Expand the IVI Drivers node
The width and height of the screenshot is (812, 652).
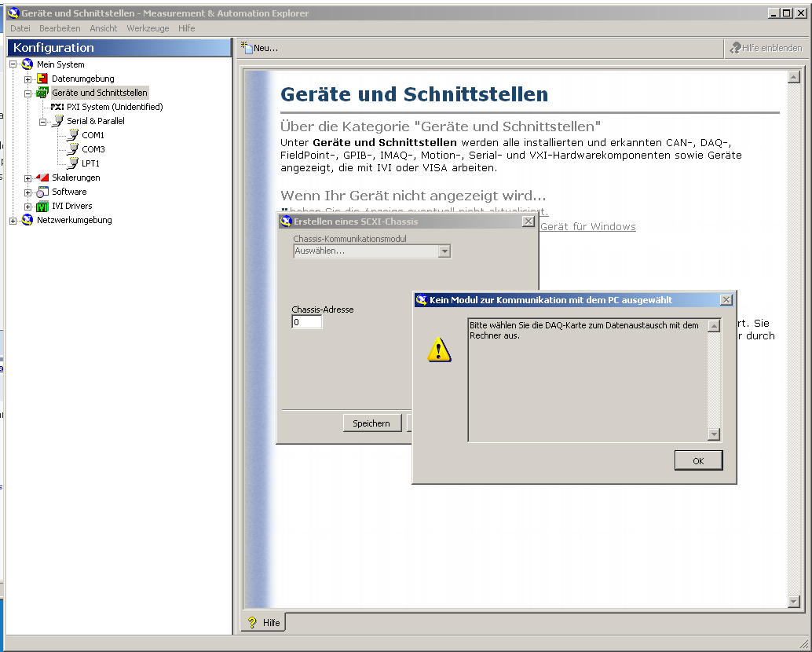pos(28,207)
